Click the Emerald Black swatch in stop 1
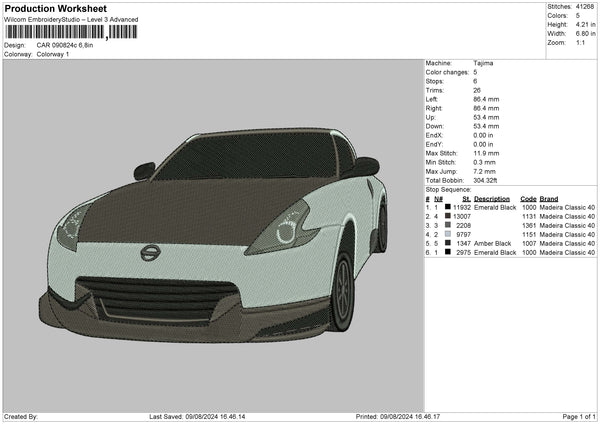The image size is (600, 424). pos(448,207)
